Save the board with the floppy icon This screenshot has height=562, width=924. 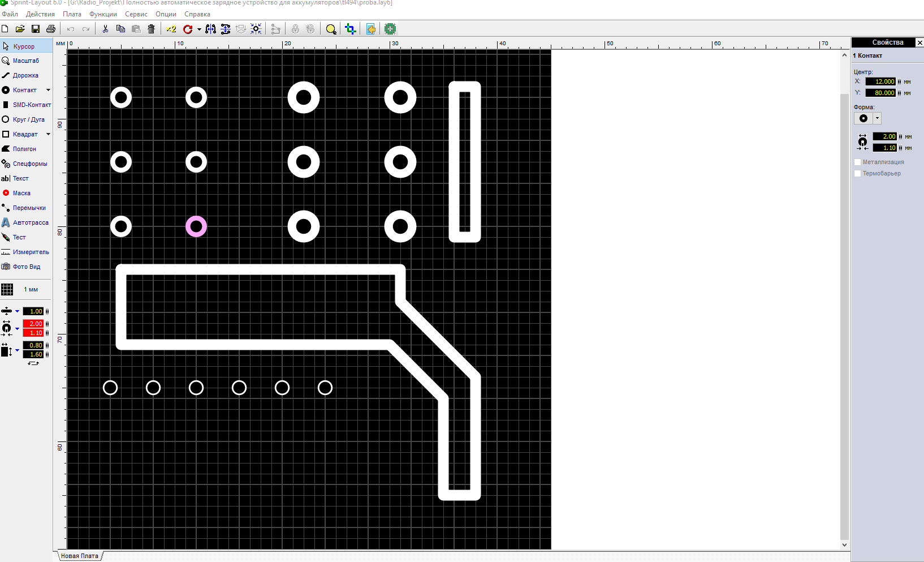(36, 29)
